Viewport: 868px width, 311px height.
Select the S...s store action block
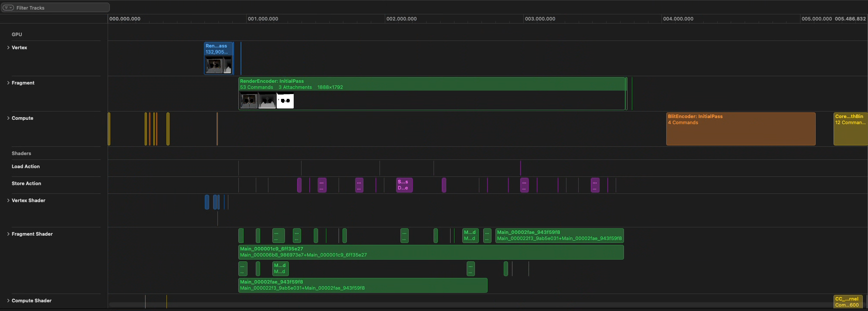point(404,185)
